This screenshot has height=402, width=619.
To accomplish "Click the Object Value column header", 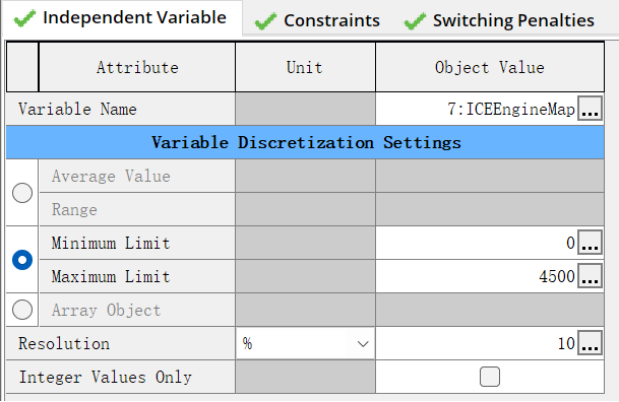I will click(490, 68).
